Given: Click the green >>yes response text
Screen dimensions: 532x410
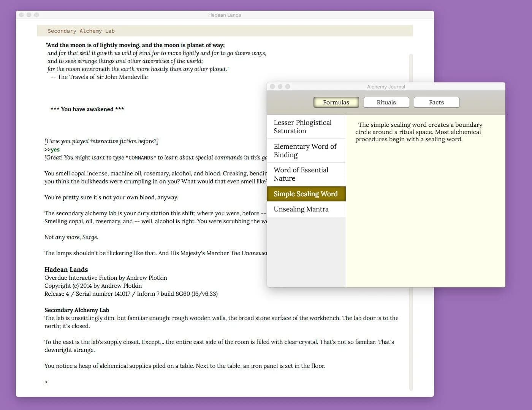Looking at the screenshot, I should click(51, 149).
